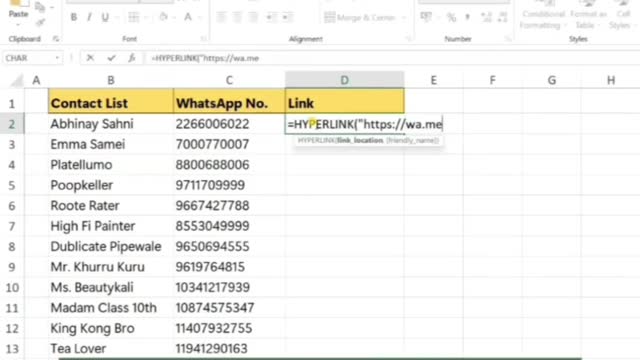Image resolution: width=640 pixels, height=360 pixels.
Task: Open the underline style dropdown arrow
Action: 116,18
